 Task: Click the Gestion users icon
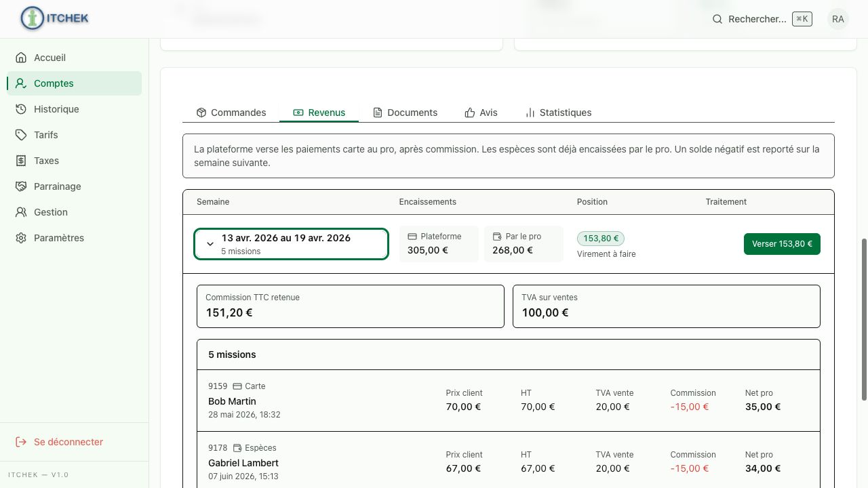click(21, 212)
